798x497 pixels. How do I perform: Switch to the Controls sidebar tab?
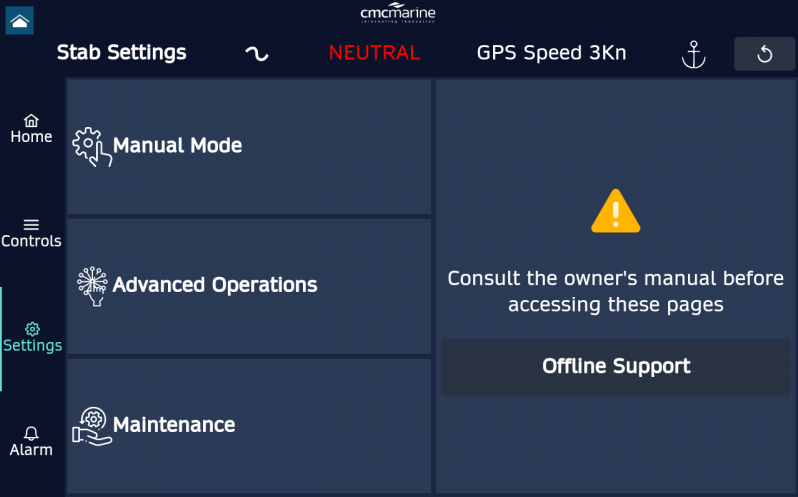tap(31, 234)
